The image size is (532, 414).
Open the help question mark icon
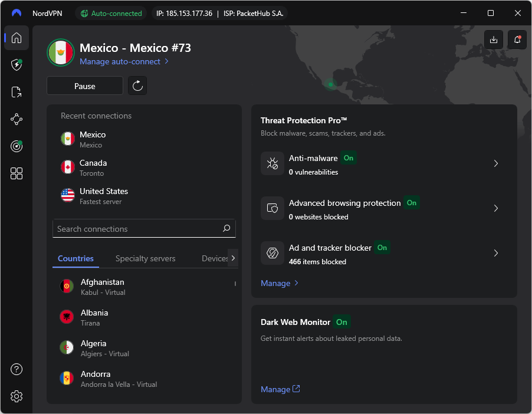(x=16, y=369)
